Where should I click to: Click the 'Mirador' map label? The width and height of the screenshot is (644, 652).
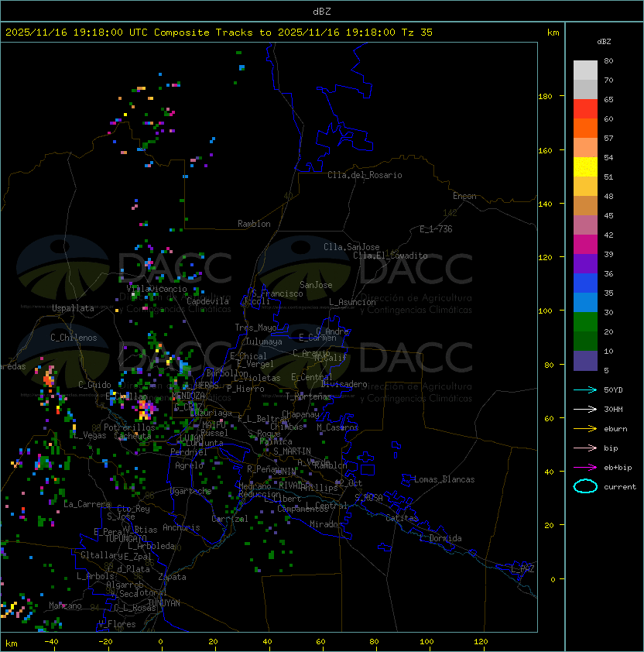pyautogui.click(x=326, y=524)
